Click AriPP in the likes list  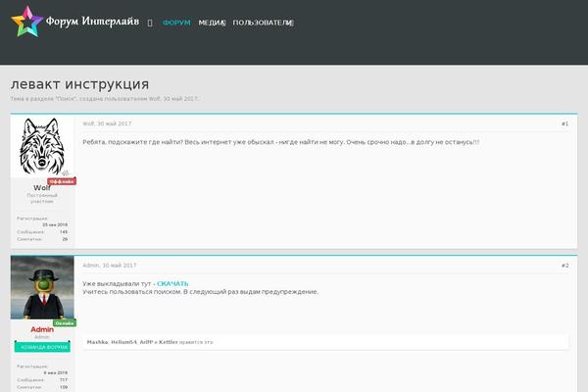point(146,342)
